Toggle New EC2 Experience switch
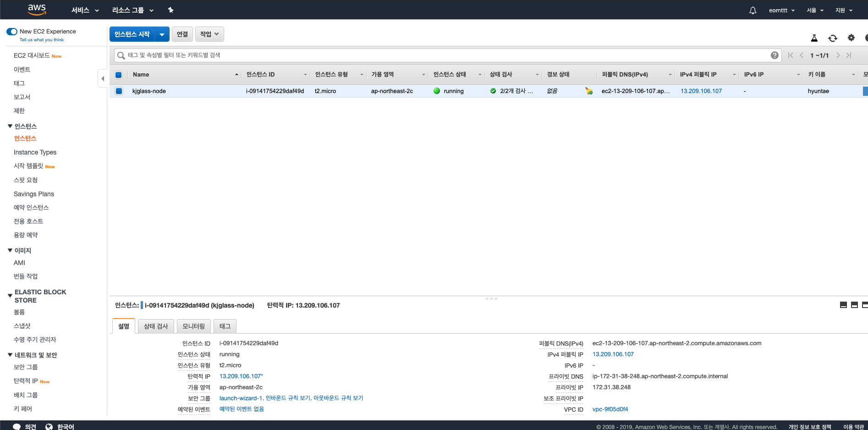The width and height of the screenshot is (868, 430). coord(12,32)
